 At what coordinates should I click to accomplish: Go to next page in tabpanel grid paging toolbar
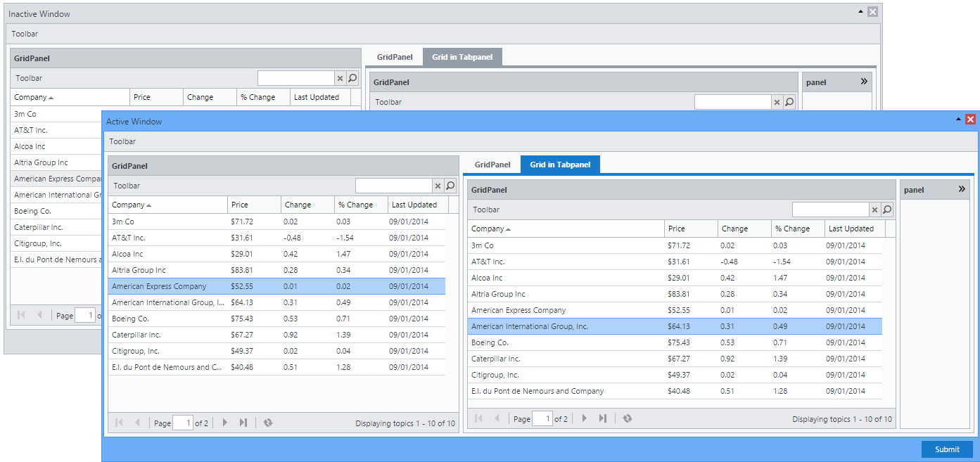coord(584,418)
